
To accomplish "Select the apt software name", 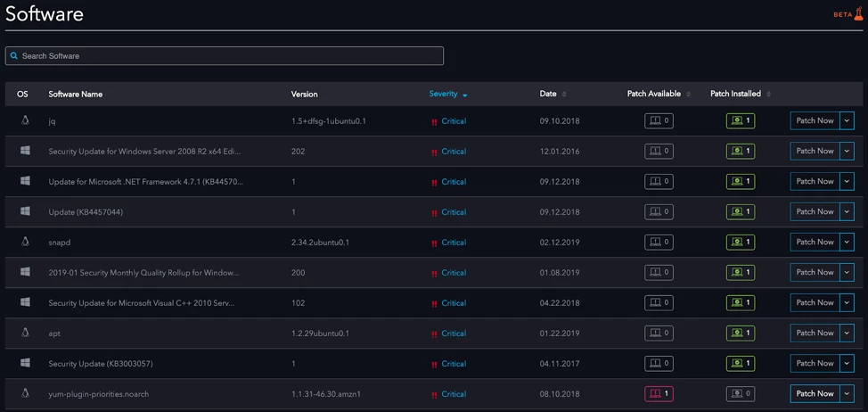I will pyautogui.click(x=53, y=334).
